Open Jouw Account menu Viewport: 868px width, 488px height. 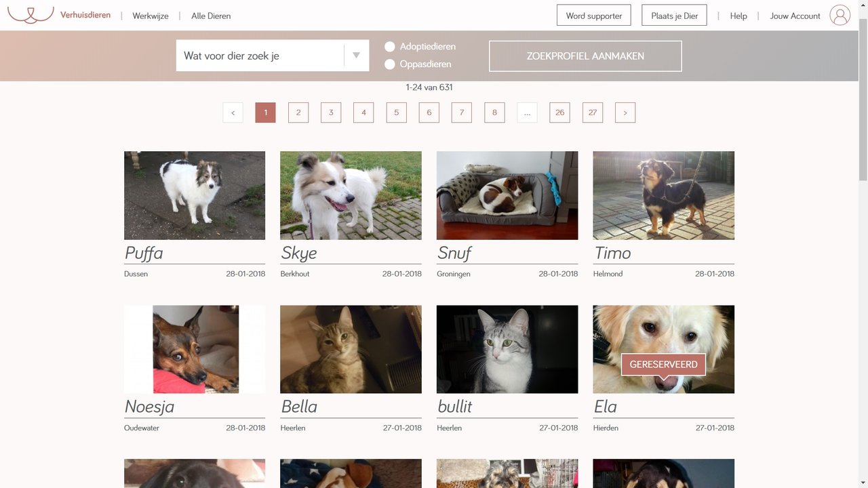tap(795, 16)
